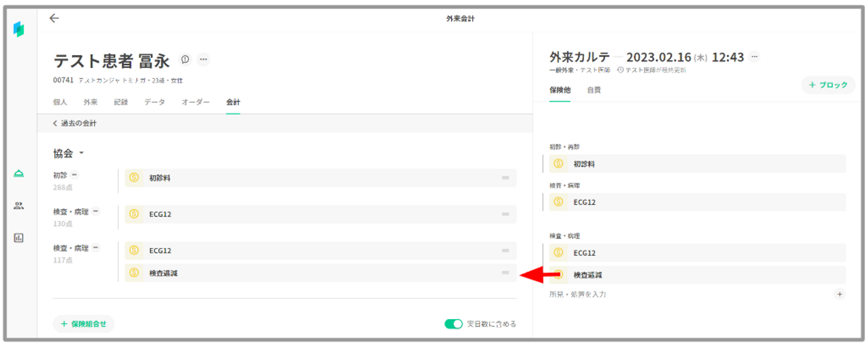Click the patient name テスト患者 冨永
Screen dimensions: 868x345
tap(112, 61)
